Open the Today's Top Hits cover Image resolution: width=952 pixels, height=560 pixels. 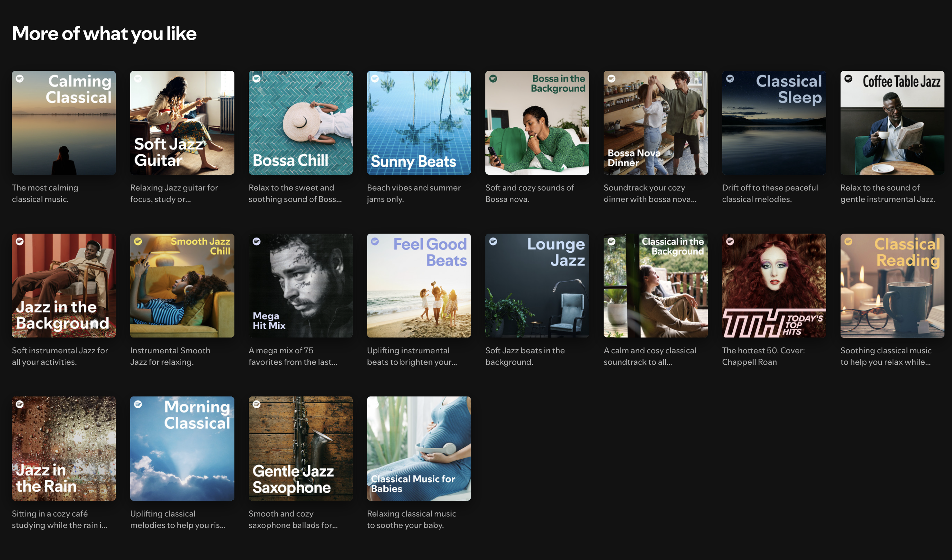click(x=774, y=285)
